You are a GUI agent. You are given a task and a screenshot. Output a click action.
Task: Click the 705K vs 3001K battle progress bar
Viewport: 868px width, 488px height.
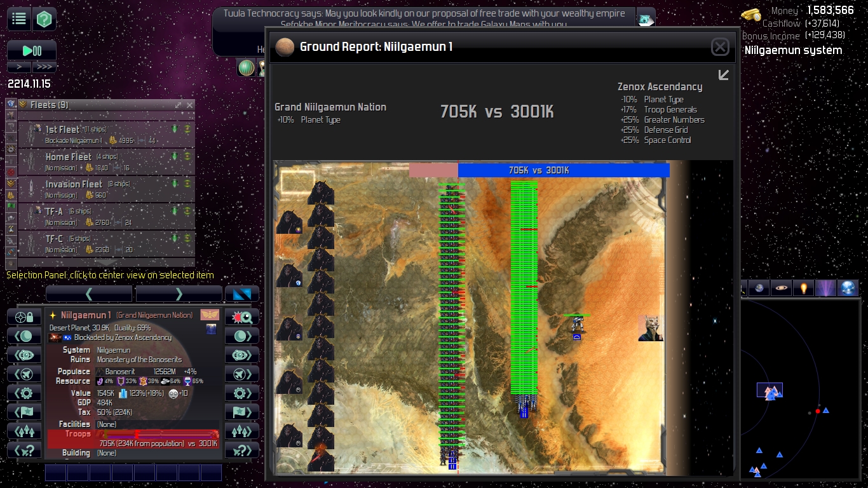[x=539, y=170]
